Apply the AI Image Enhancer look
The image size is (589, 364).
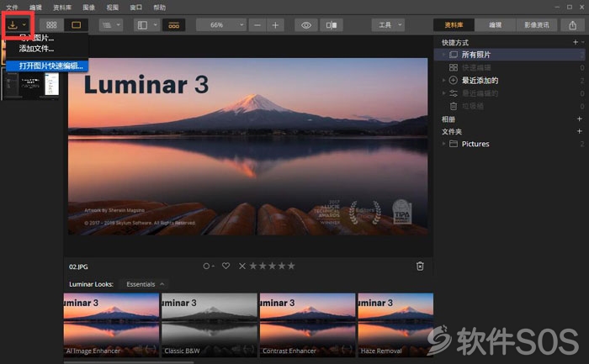click(111, 325)
